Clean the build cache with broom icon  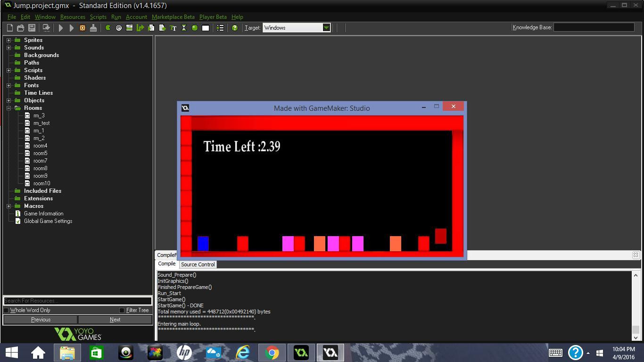click(93, 28)
